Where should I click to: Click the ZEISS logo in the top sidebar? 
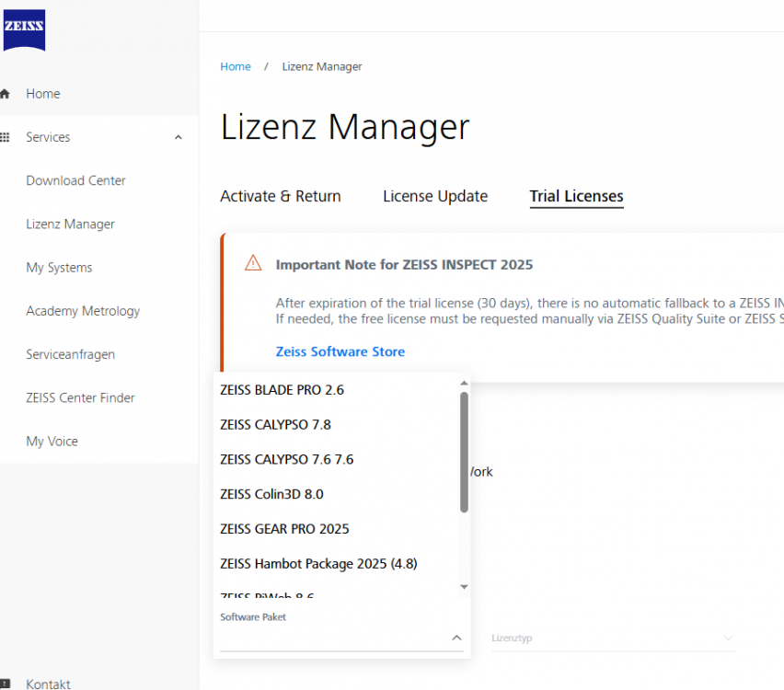[24, 30]
